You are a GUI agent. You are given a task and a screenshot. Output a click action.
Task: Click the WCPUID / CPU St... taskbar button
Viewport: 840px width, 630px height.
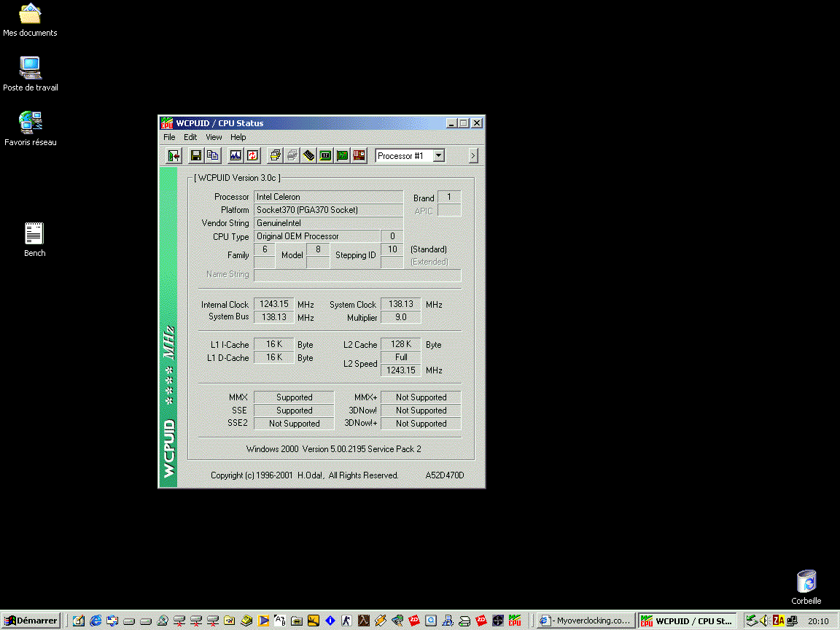(x=688, y=621)
